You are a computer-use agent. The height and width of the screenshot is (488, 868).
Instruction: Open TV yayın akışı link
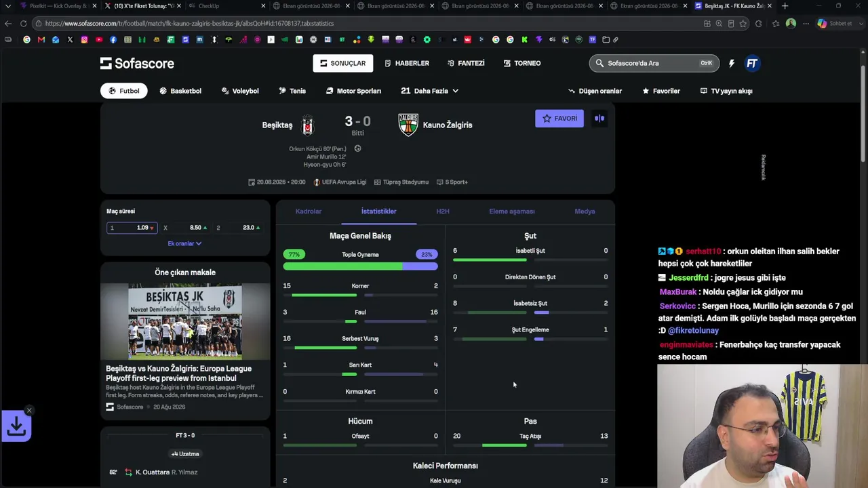[x=726, y=91]
